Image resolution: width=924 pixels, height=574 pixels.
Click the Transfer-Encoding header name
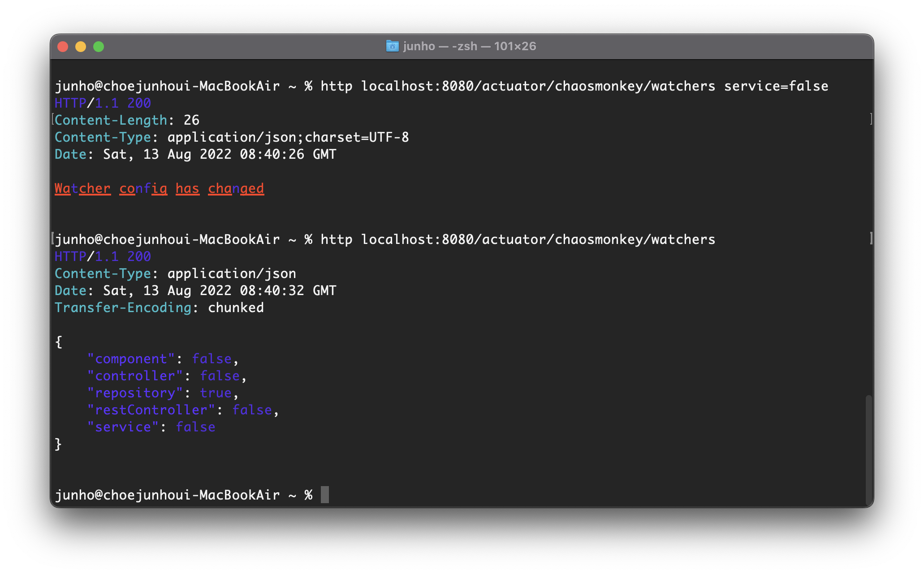coord(123,308)
